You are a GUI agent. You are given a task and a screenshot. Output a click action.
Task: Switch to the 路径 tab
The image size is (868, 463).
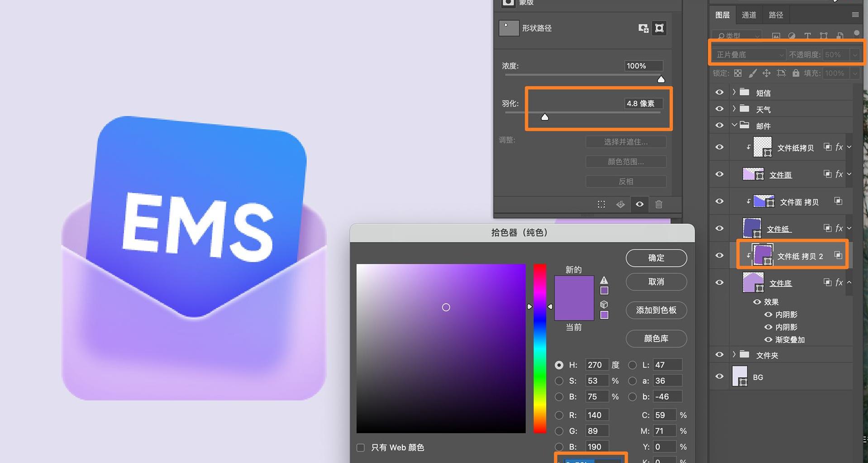tap(775, 14)
